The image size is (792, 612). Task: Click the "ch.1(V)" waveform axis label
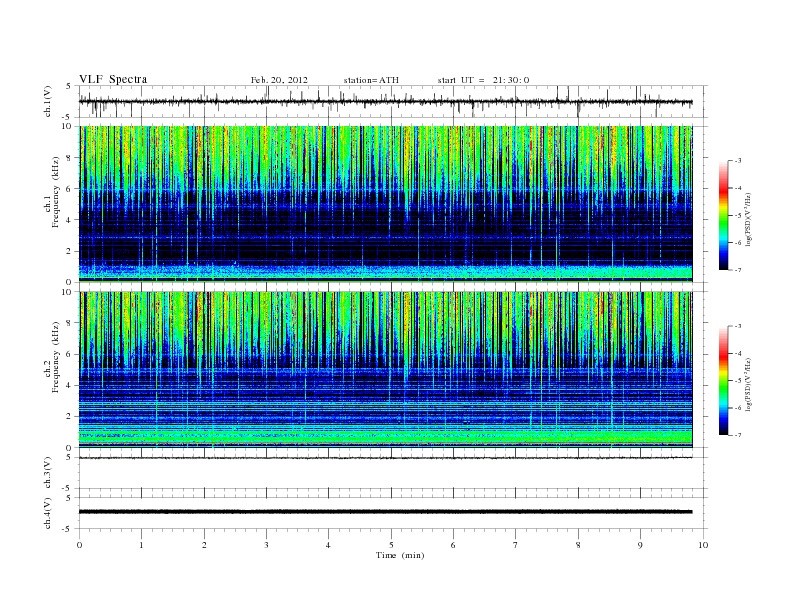click(x=48, y=101)
